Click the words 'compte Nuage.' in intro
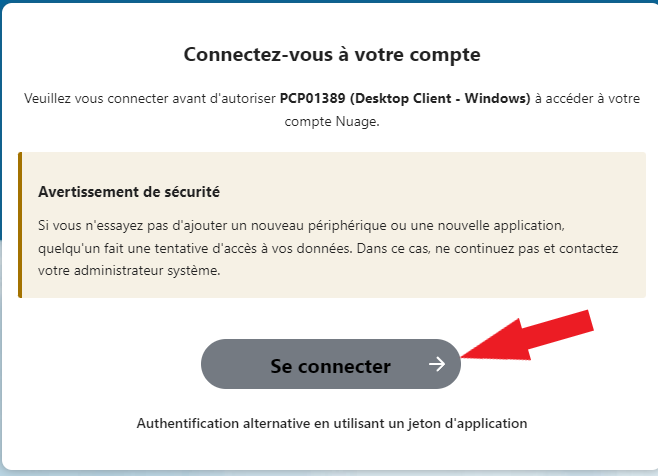 click(x=331, y=120)
